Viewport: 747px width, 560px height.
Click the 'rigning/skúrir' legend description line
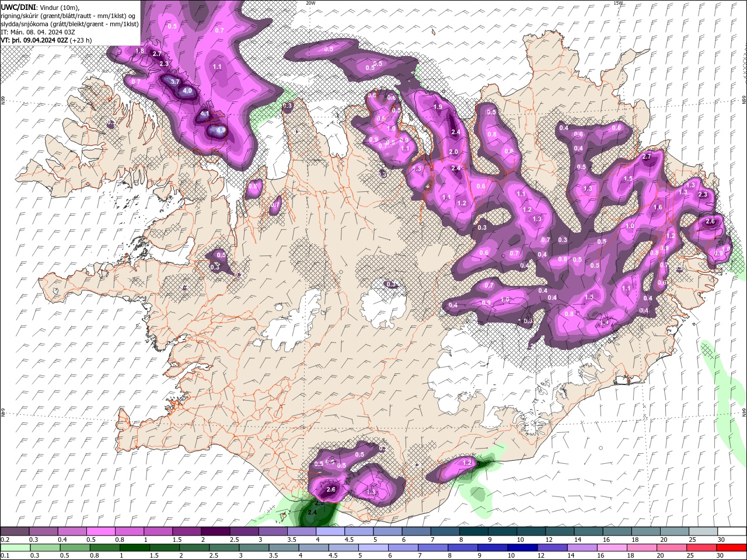(68, 16)
